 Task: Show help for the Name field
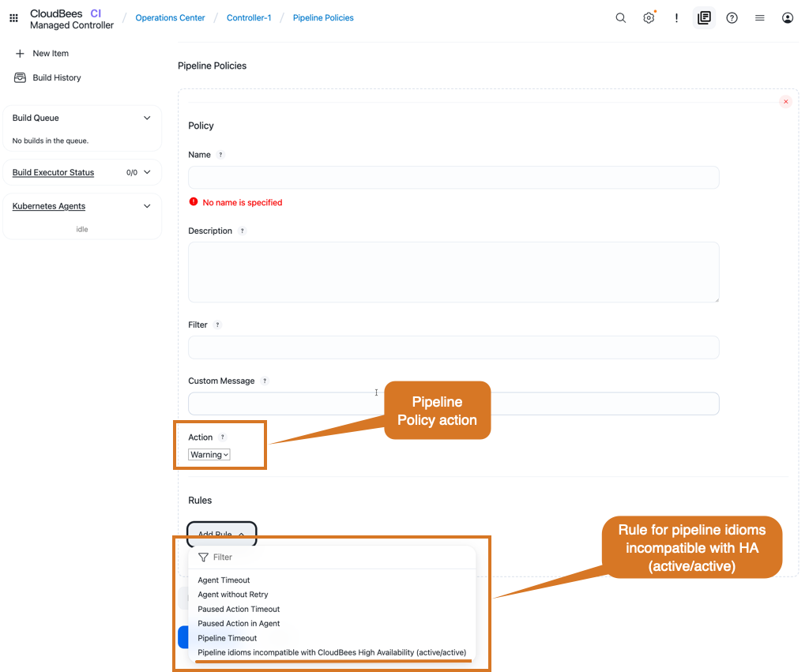pyautogui.click(x=221, y=155)
